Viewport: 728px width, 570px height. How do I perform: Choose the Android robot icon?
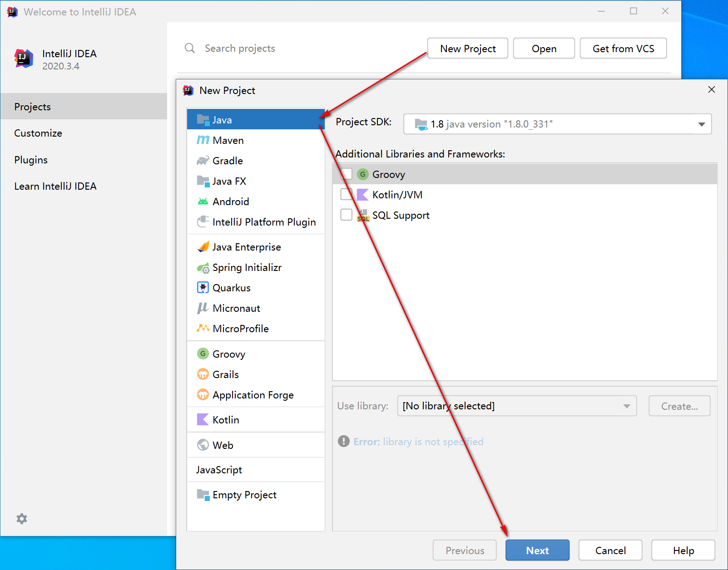[x=203, y=201]
